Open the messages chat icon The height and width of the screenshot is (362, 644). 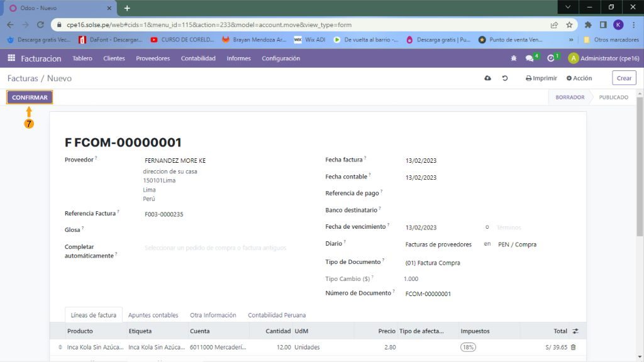coord(530,58)
